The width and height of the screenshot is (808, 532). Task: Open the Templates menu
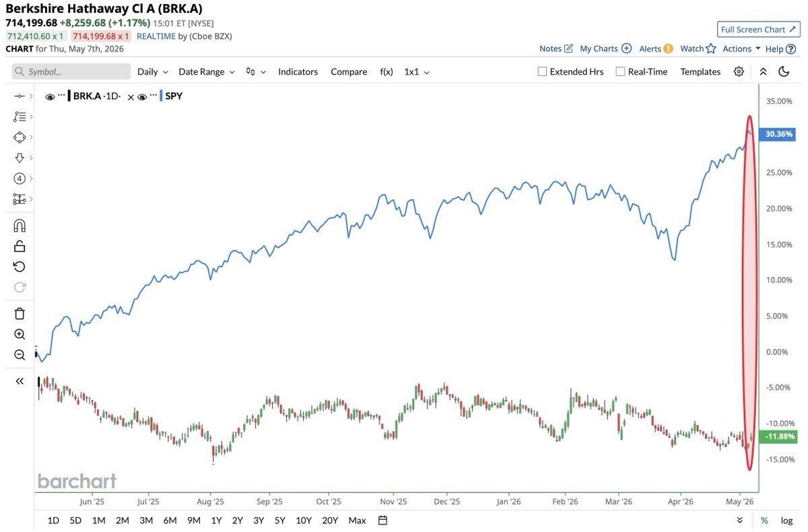pyautogui.click(x=700, y=71)
